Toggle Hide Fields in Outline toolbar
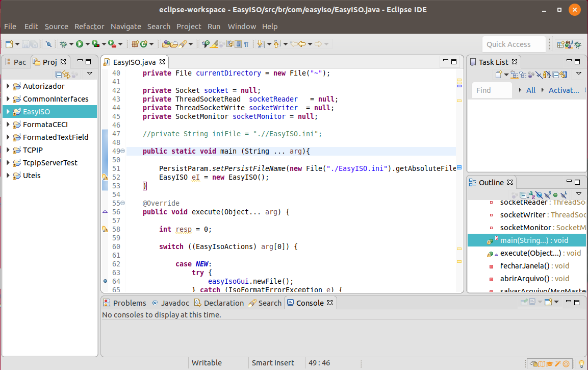Screen dimensions: 588x370 click(x=540, y=195)
